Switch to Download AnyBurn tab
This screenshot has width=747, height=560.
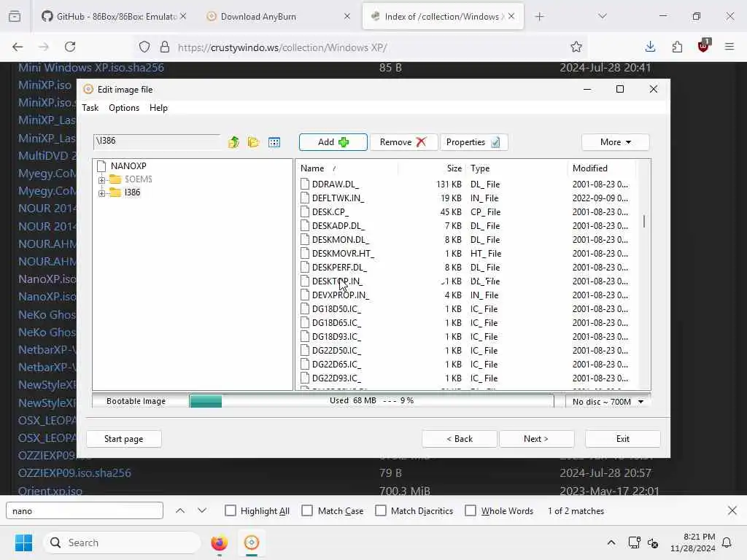[279, 16]
